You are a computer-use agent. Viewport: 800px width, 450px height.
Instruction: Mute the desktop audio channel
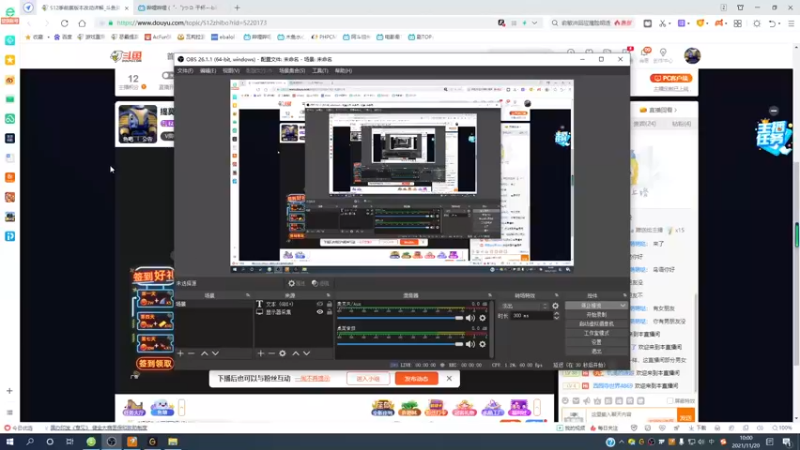pos(470,344)
